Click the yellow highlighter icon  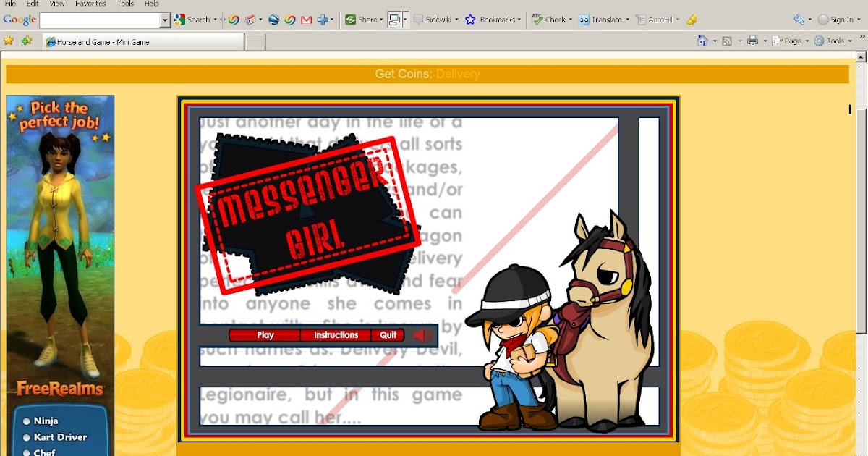pyautogui.click(x=692, y=20)
